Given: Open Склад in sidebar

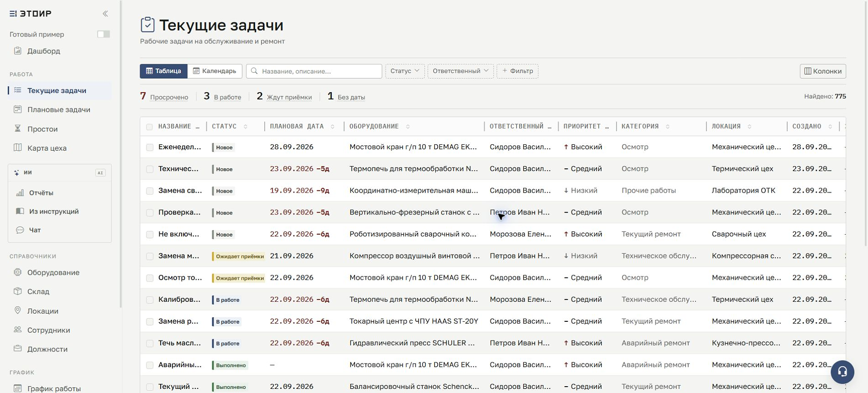Looking at the screenshot, I should (60, 291).
